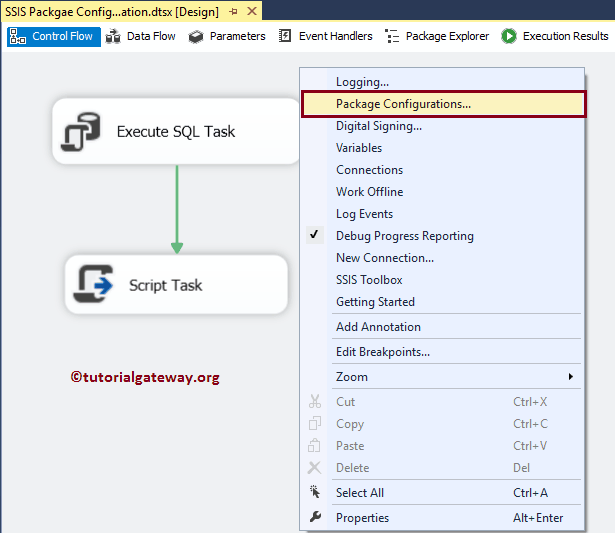Open Logging from the context menu
This screenshot has width=615, height=533.
[x=442, y=82]
